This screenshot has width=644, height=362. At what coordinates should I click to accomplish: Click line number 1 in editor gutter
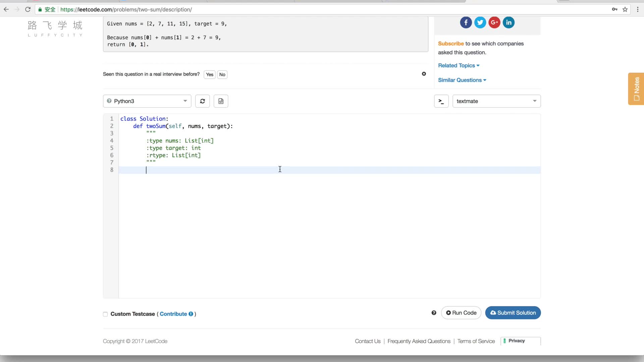tap(112, 119)
